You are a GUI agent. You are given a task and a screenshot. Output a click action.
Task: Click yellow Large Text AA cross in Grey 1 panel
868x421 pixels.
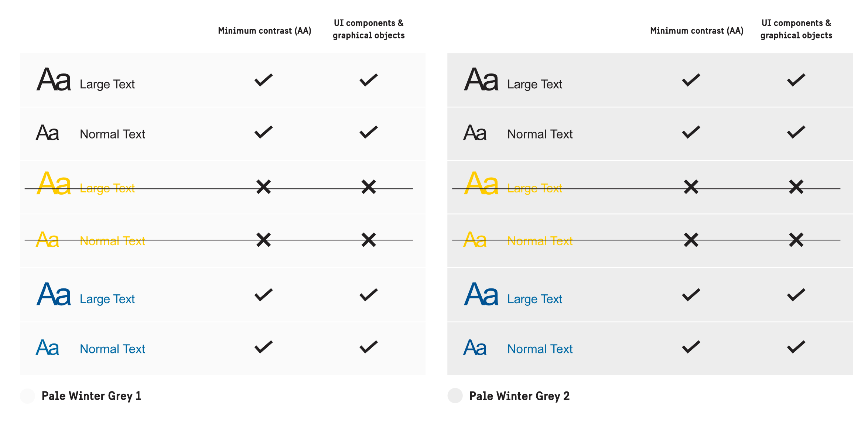263,187
